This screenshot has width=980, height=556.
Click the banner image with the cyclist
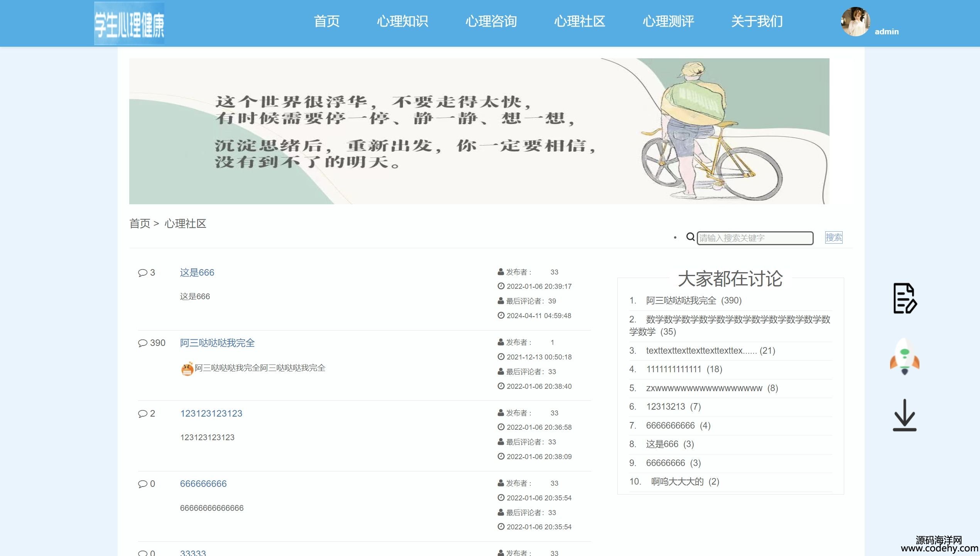coord(479,131)
